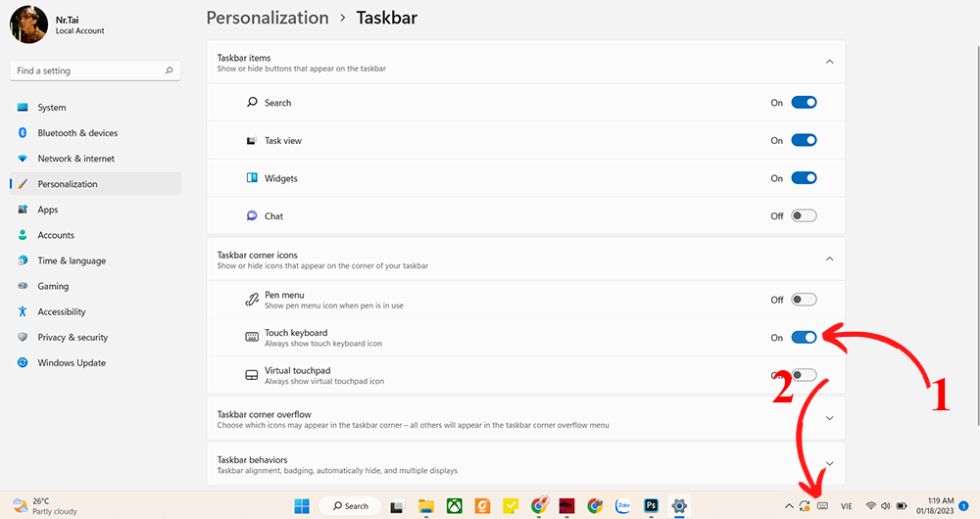
Task: Open Photoshop from the taskbar
Action: click(652, 506)
